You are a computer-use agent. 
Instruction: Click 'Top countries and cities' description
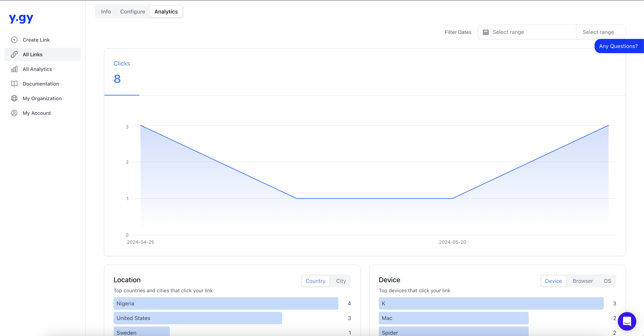pos(163,291)
